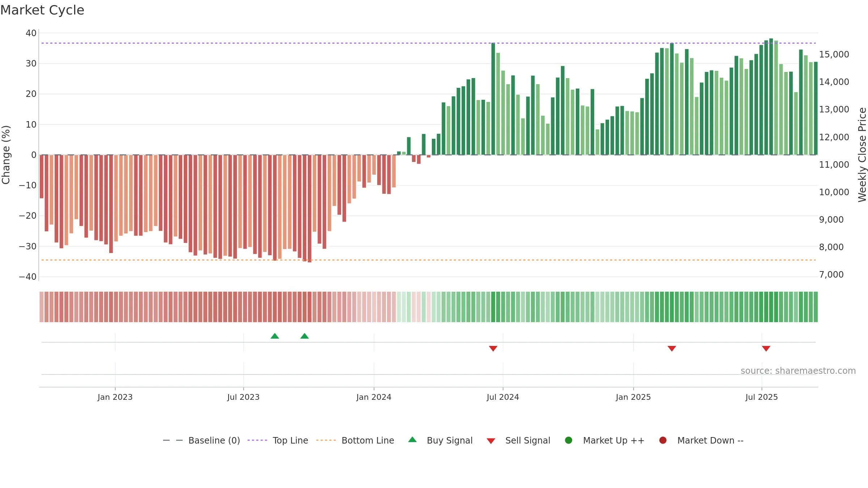
Task: Click the green Market Up circle in legend
Action: 569,440
